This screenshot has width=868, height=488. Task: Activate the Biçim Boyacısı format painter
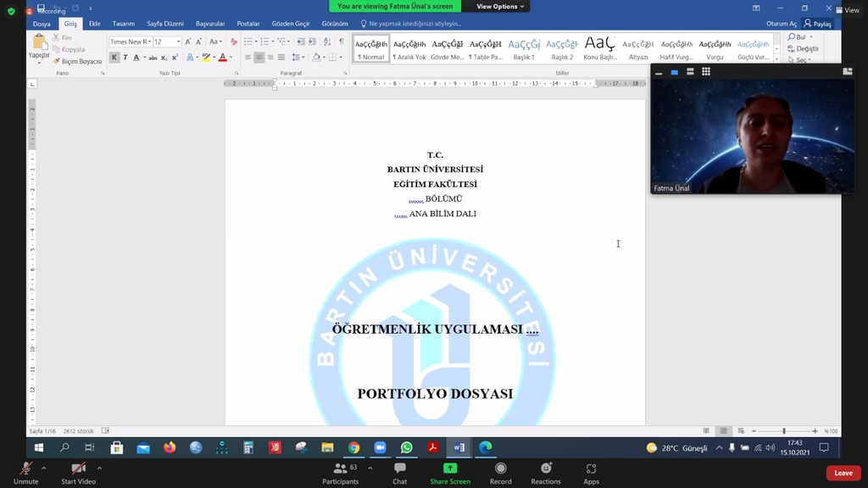(x=77, y=61)
